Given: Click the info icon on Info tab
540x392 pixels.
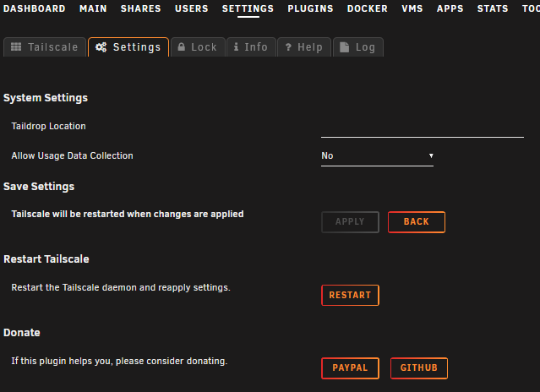Looking at the screenshot, I should 236,46.
